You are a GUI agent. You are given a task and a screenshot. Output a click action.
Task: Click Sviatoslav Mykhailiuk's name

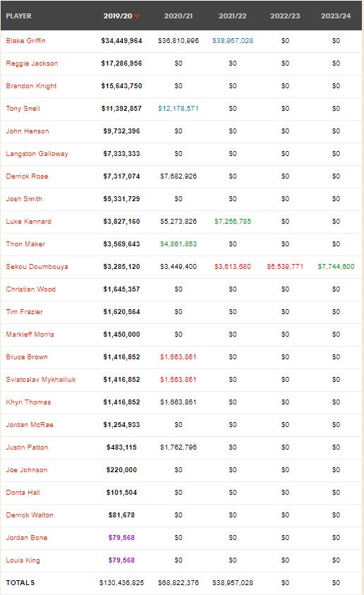(x=41, y=380)
